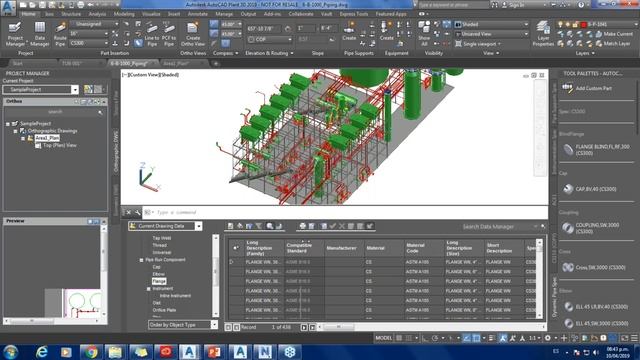Click the Plot printer icon in quick access toolbar

81,5
